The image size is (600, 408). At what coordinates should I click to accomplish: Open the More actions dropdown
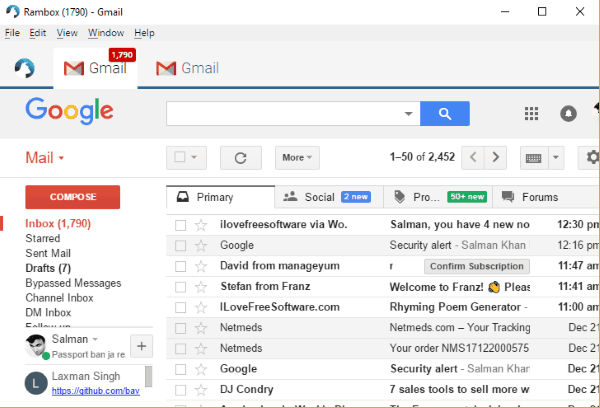pyautogui.click(x=297, y=158)
